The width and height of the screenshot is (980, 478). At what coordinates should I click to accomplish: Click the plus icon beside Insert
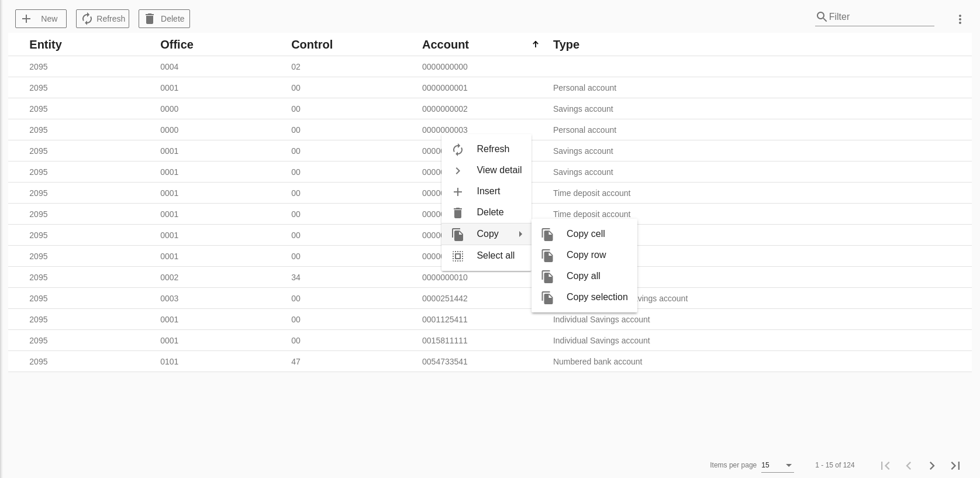458,192
